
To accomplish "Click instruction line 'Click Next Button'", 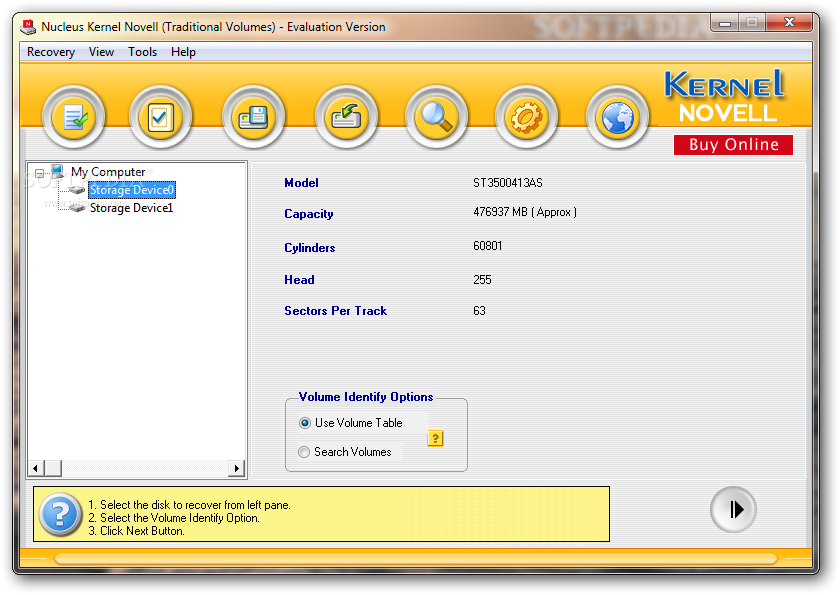I will pyautogui.click(x=136, y=531).
